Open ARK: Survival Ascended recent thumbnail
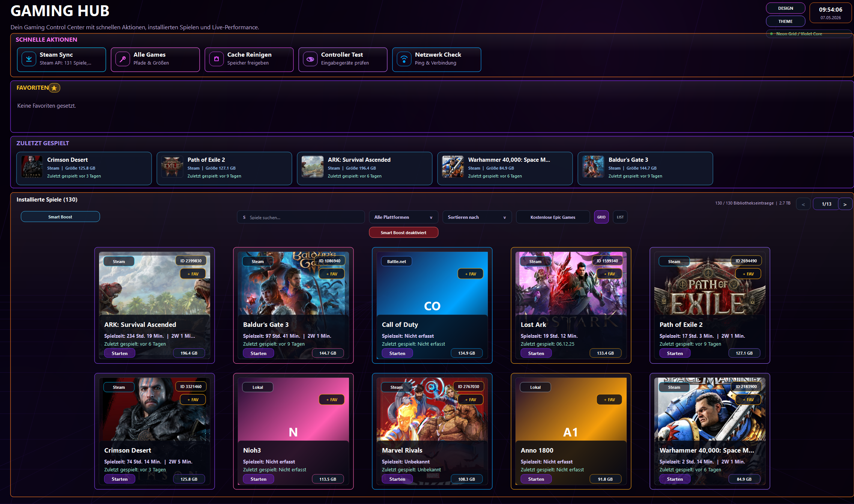The height and width of the screenshot is (504, 854). [313, 167]
